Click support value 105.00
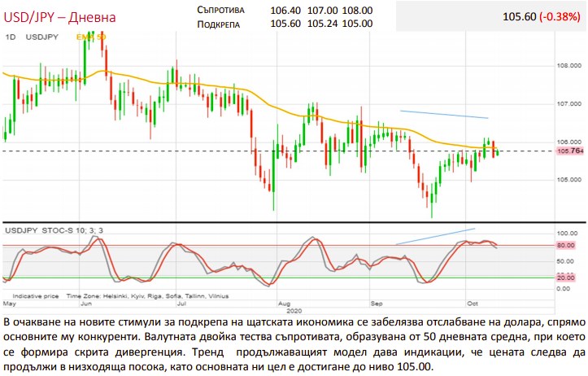The image size is (588, 376). pos(357,24)
